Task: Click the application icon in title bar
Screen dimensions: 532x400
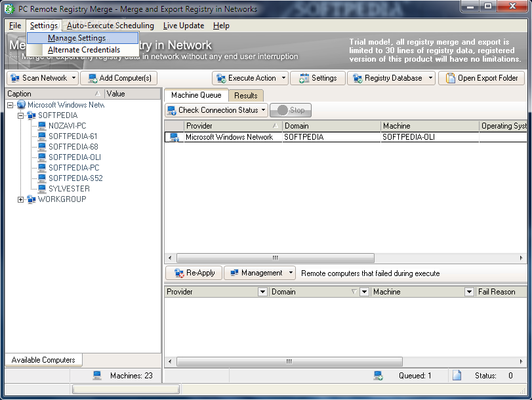Action: click(x=10, y=9)
